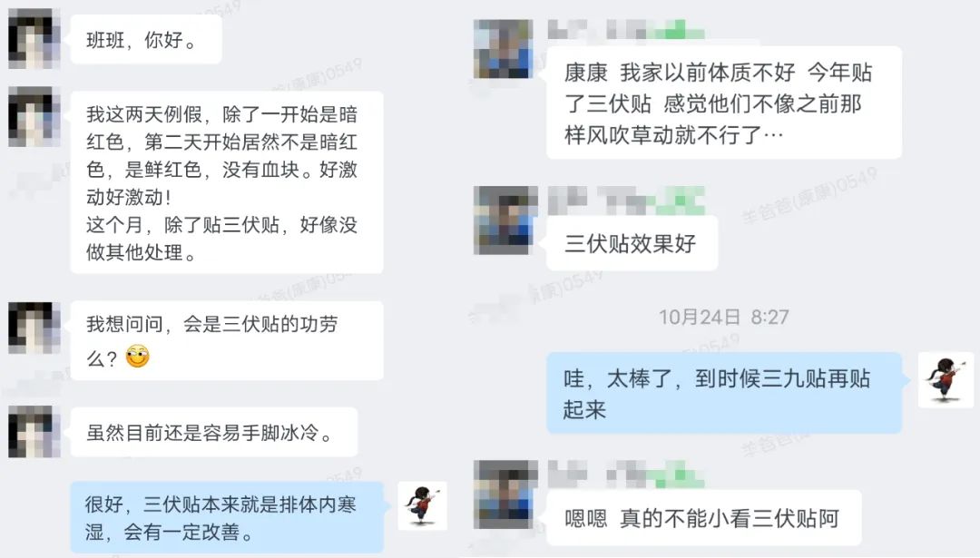
Task: Click the smirking emoji after "么？"
Action: point(138,357)
